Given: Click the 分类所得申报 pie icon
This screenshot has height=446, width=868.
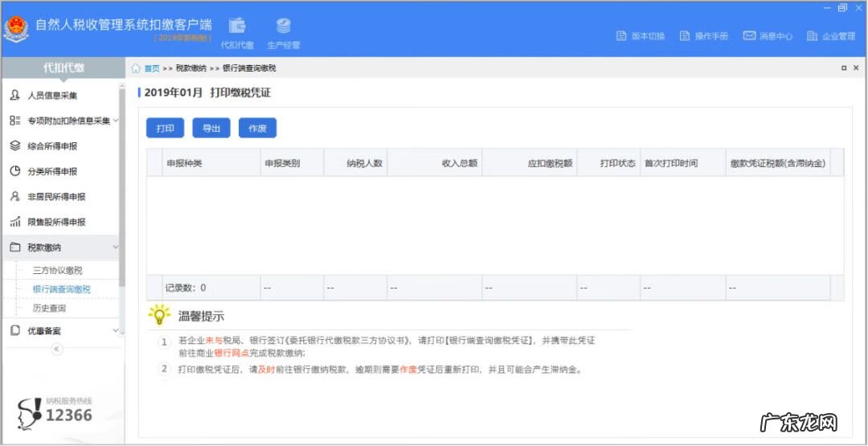Looking at the screenshot, I should pyautogui.click(x=15, y=171).
